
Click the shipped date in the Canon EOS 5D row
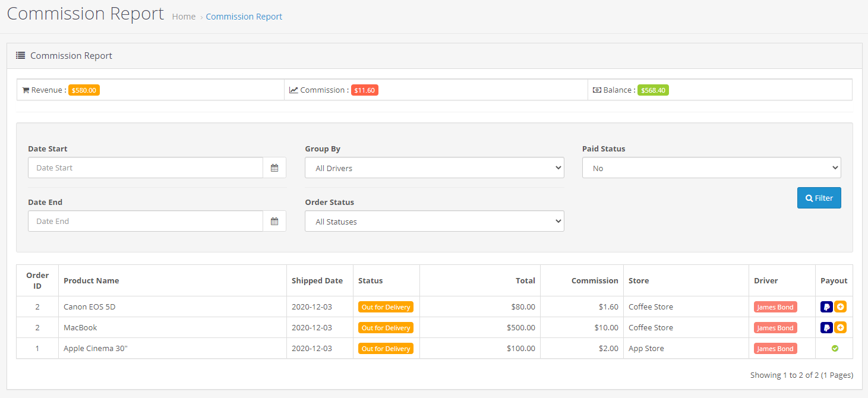pos(312,307)
